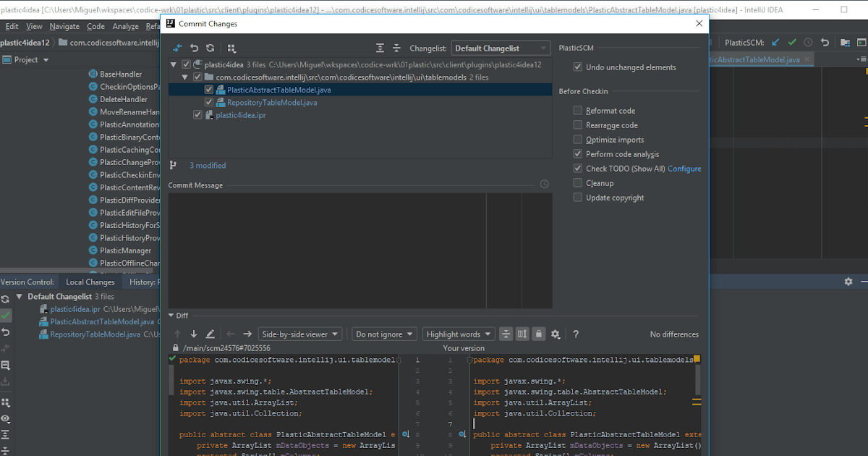Uncheck RepositoryTableModel.java from commit
Viewport: 868px width, 456px height.
tap(209, 102)
